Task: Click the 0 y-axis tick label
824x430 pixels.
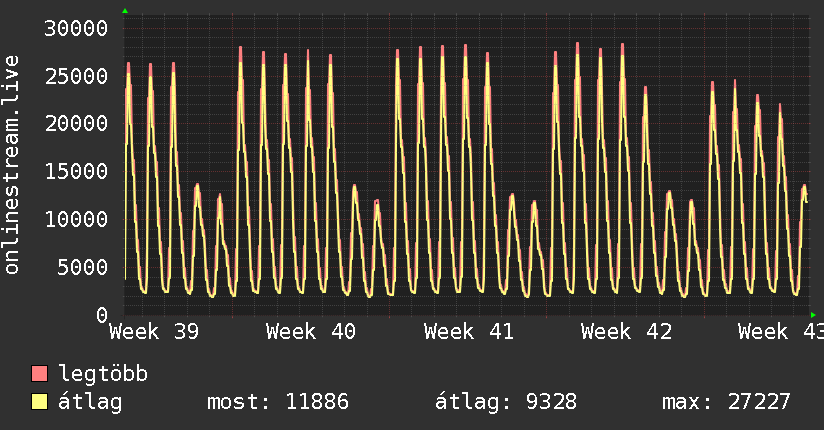Action: click(102, 315)
